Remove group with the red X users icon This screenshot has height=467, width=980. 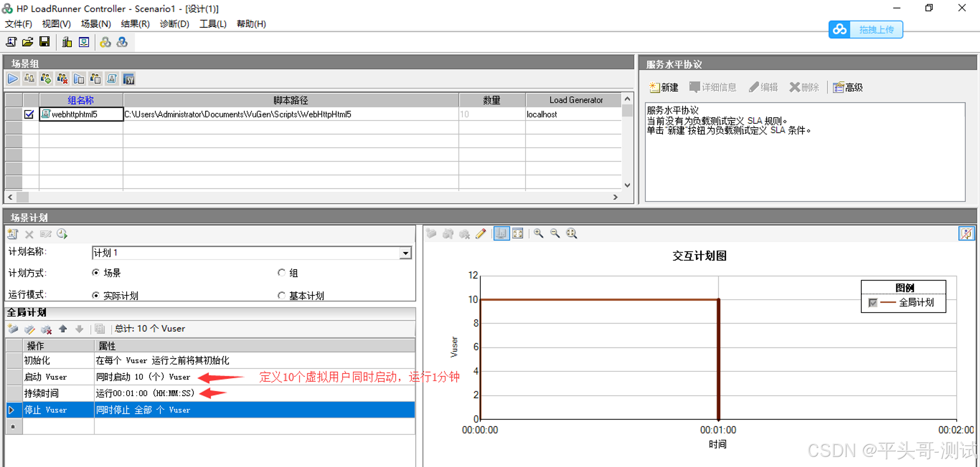click(x=62, y=78)
